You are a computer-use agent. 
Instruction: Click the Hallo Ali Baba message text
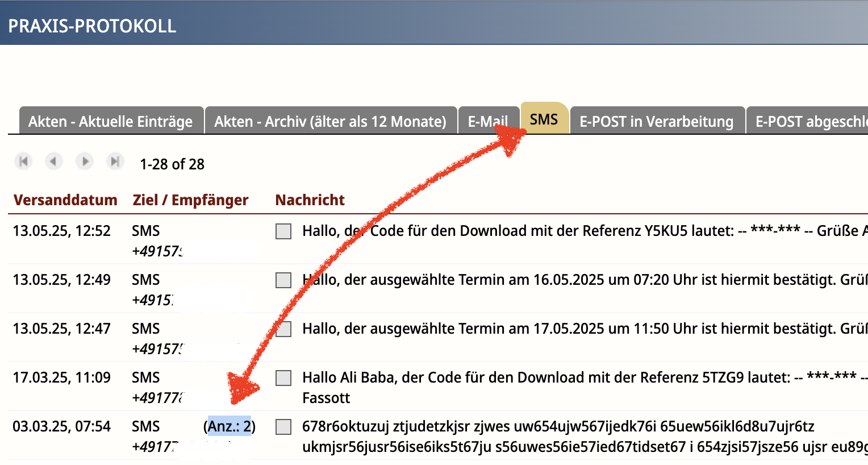coord(545,377)
